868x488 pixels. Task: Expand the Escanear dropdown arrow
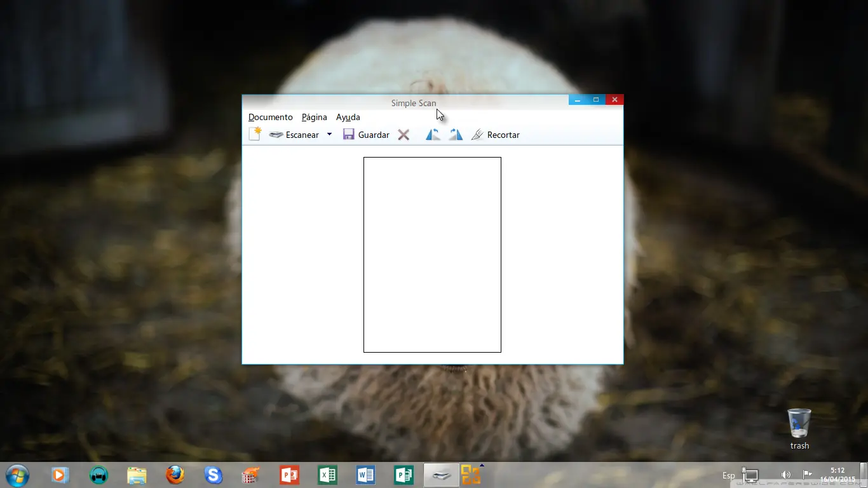(329, 134)
